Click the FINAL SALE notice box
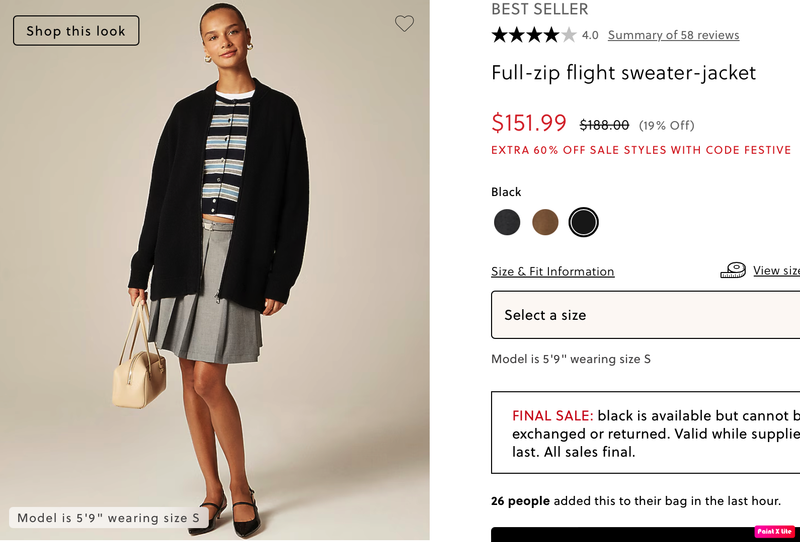800x542 pixels. [645, 433]
